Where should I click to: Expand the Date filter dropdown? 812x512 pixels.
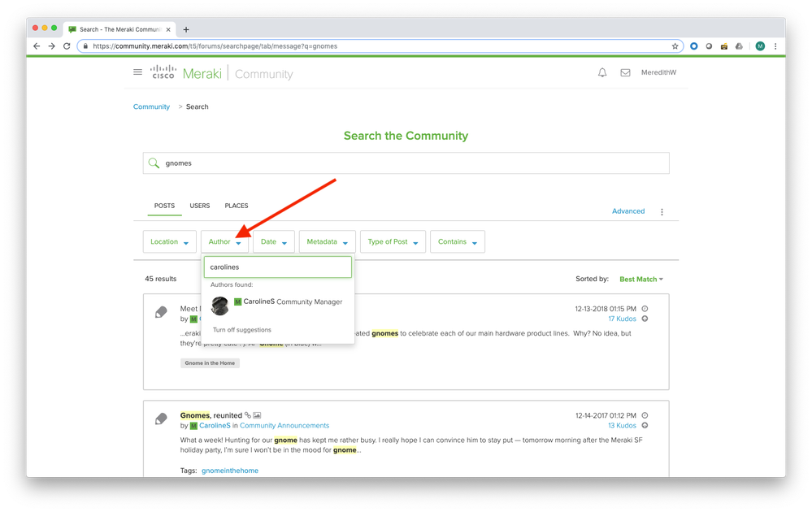pos(273,242)
